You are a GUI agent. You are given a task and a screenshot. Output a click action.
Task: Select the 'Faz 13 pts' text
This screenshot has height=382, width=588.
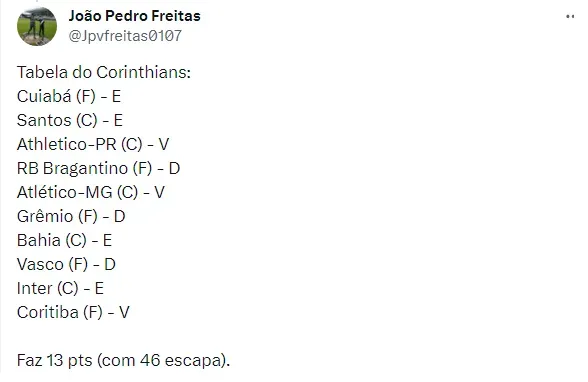(55, 361)
